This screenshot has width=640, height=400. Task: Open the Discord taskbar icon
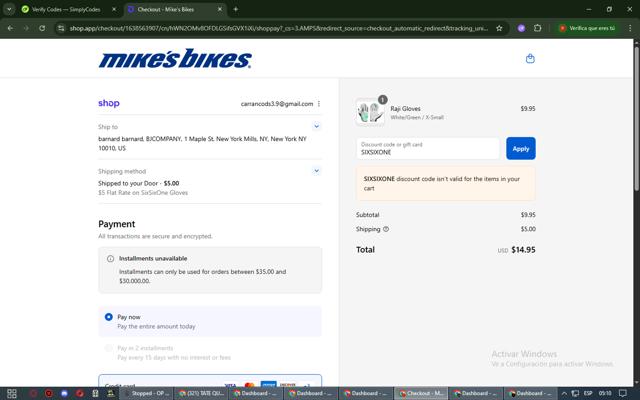(x=64, y=393)
